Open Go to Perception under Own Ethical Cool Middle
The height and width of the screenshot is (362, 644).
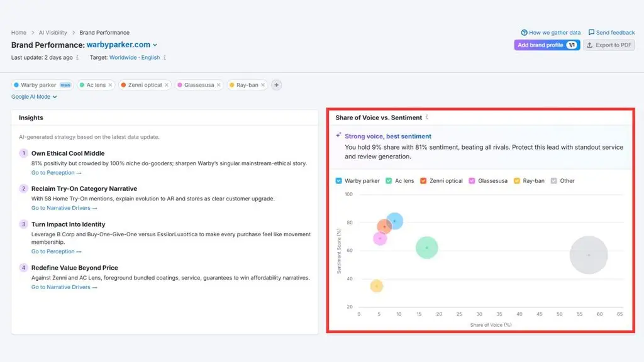tap(56, 173)
